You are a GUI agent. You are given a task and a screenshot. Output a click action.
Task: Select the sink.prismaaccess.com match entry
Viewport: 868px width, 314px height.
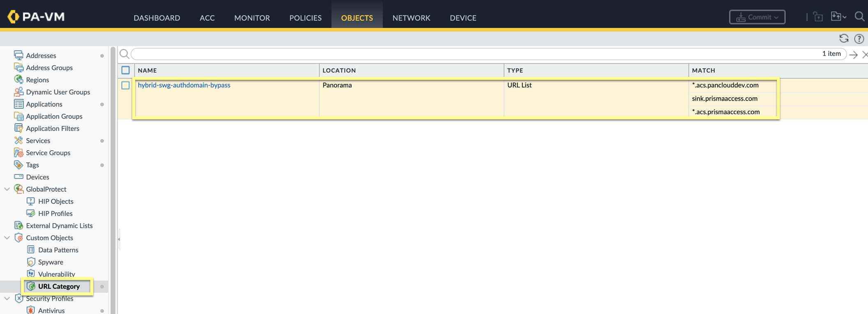point(725,99)
